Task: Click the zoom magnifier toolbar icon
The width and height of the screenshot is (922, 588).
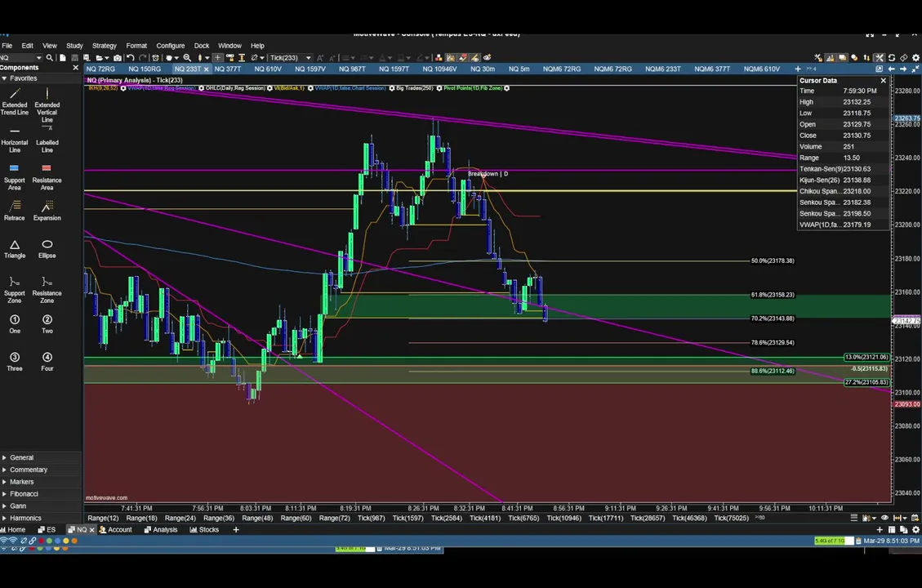Action: (x=187, y=58)
